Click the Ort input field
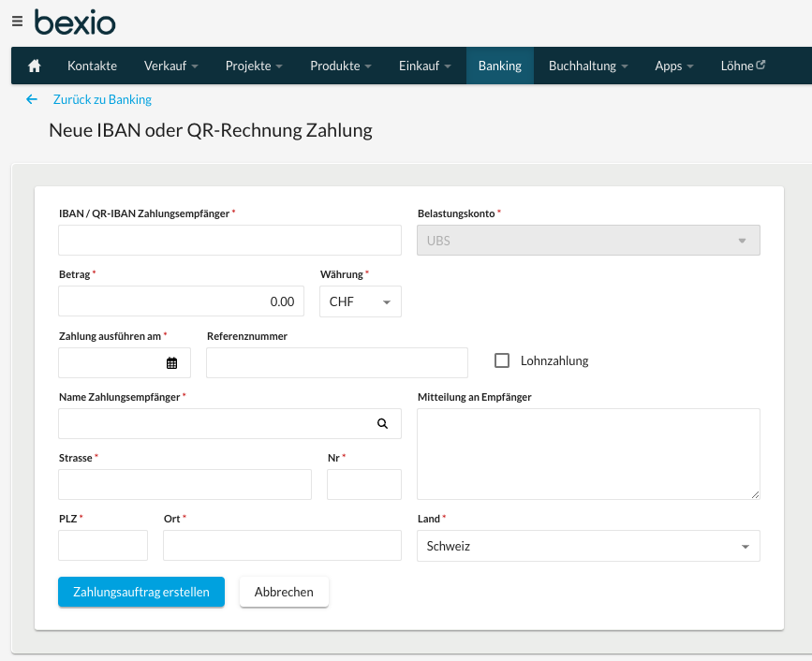Image resolution: width=812 pixels, height=661 pixels. click(x=282, y=545)
